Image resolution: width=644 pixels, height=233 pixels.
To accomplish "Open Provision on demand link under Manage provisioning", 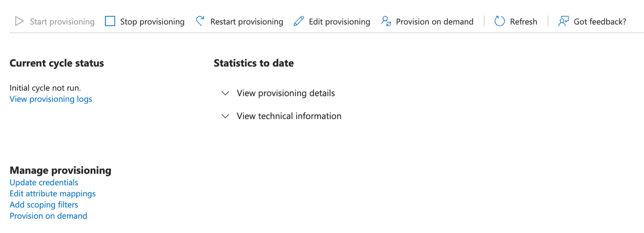I will pyautogui.click(x=48, y=216).
